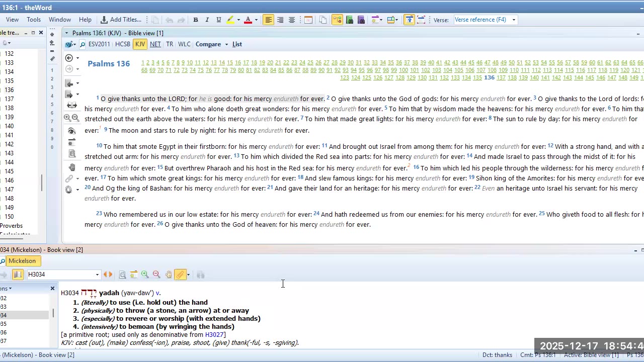The image size is (644, 362).
Task: Open the Tools menu
Action: pos(34,20)
